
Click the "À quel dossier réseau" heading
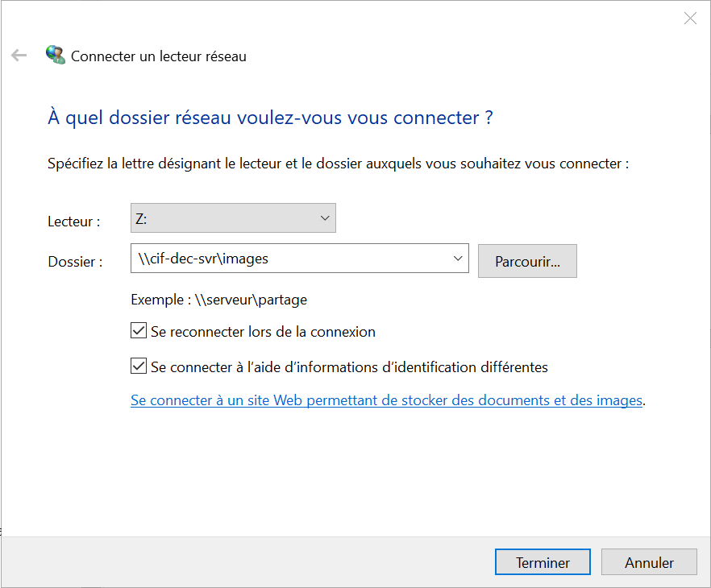pyautogui.click(x=270, y=118)
